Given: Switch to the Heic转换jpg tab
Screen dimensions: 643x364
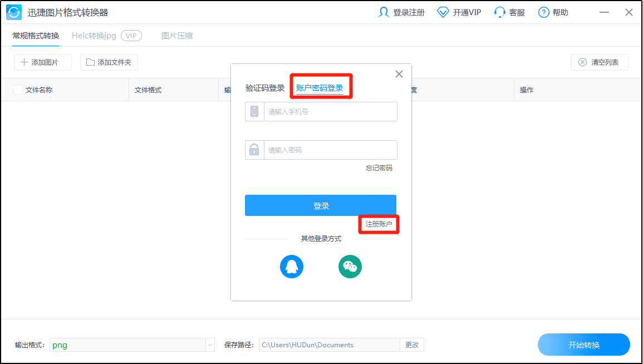Looking at the screenshot, I should click(x=94, y=36).
